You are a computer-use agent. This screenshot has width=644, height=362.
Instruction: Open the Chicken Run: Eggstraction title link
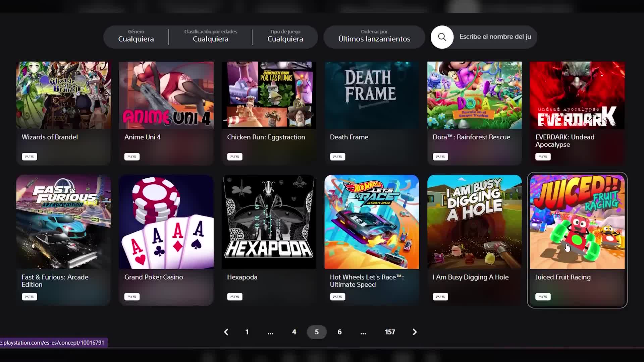266,137
